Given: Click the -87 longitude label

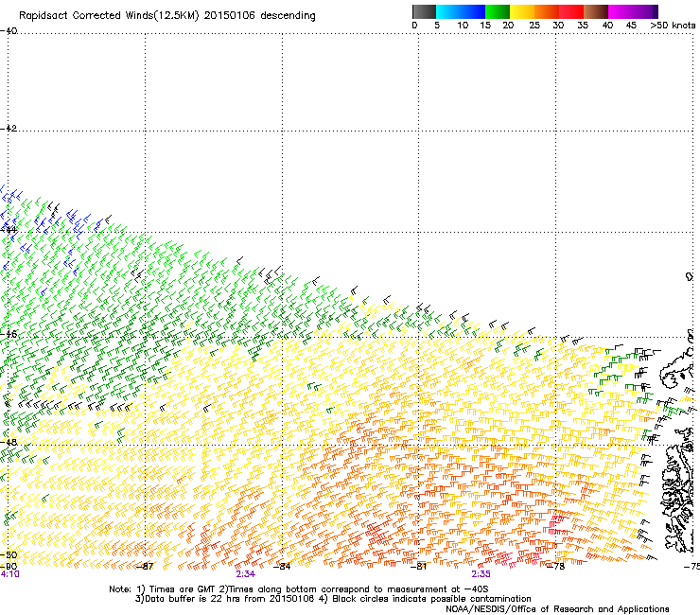Looking at the screenshot, I should tap(144, 567).
